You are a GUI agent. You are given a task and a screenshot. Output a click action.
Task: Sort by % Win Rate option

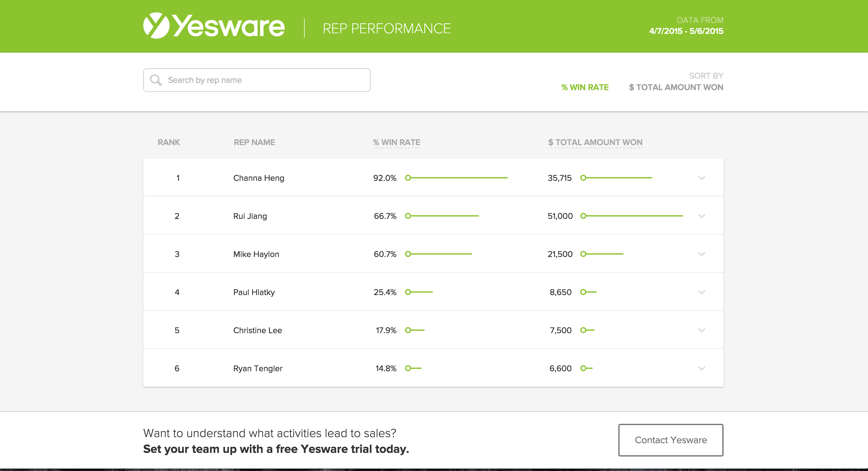click(x=585, y=87)
